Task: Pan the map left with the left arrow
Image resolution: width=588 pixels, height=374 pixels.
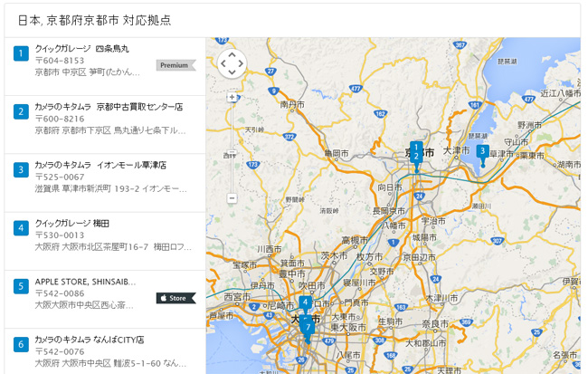Action: click(223, 63)
